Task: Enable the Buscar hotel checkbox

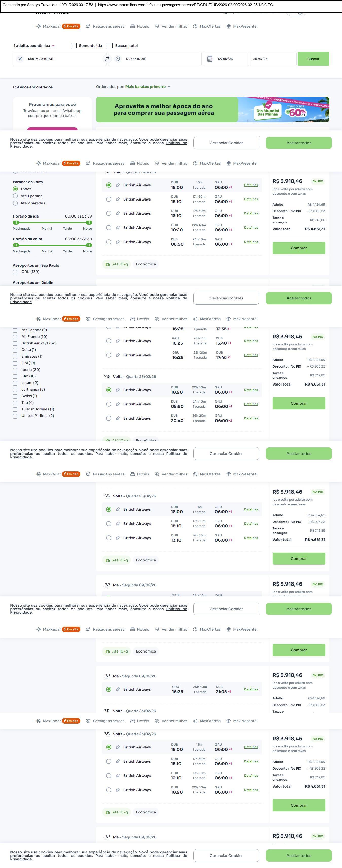Action: pos(110,46)
